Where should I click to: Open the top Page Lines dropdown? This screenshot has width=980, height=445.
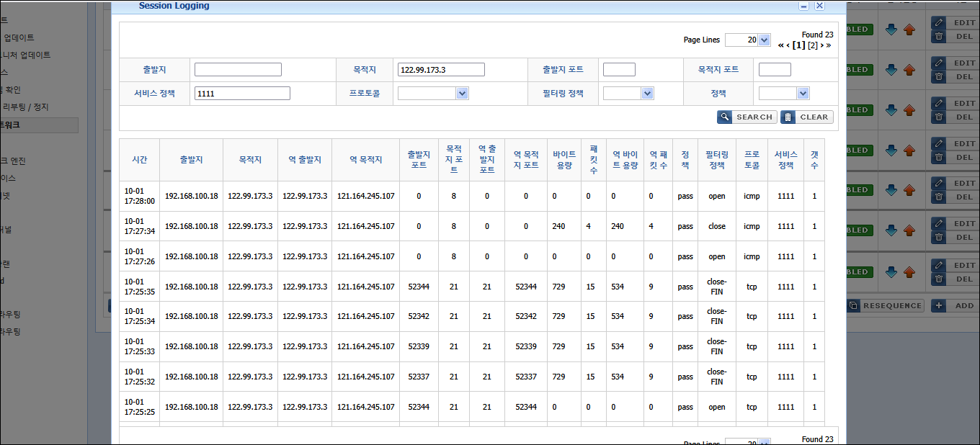coord(764,40)
